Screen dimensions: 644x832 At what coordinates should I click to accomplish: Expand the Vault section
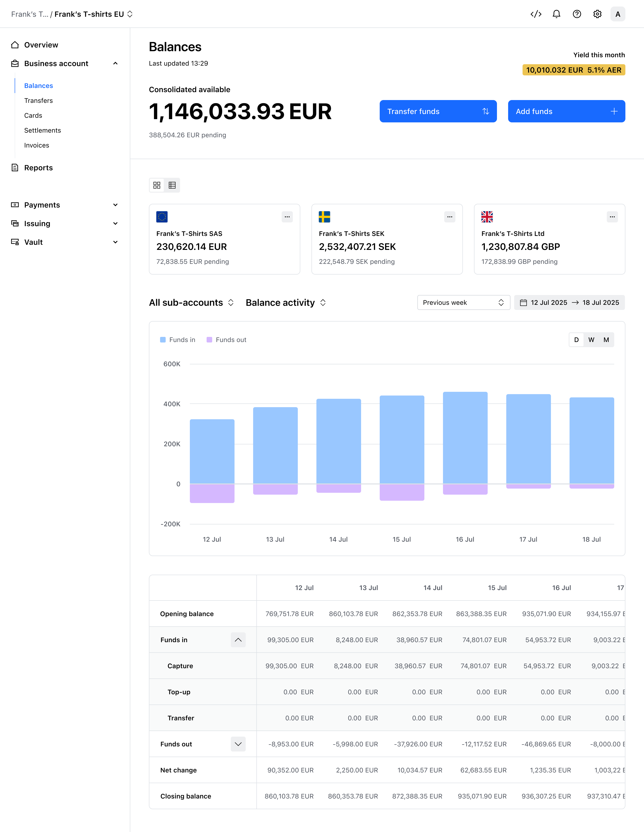pyautogui.click(x=115, y=242)
